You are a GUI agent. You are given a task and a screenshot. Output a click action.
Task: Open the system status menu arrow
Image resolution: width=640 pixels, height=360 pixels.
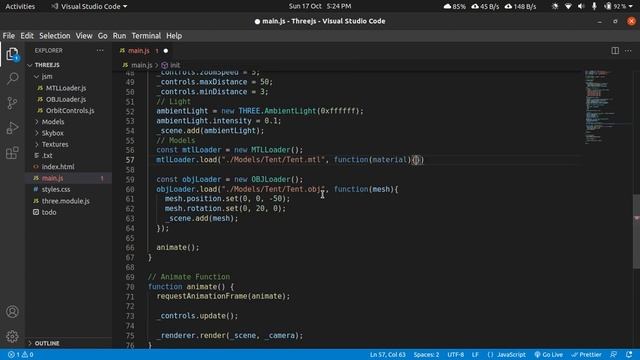[631, 6]
